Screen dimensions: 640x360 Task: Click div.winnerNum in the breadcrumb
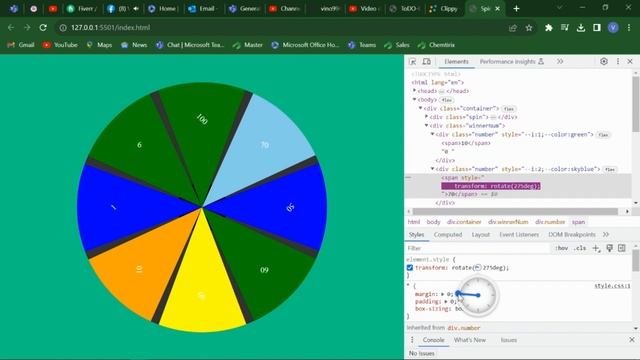[508, 222]
